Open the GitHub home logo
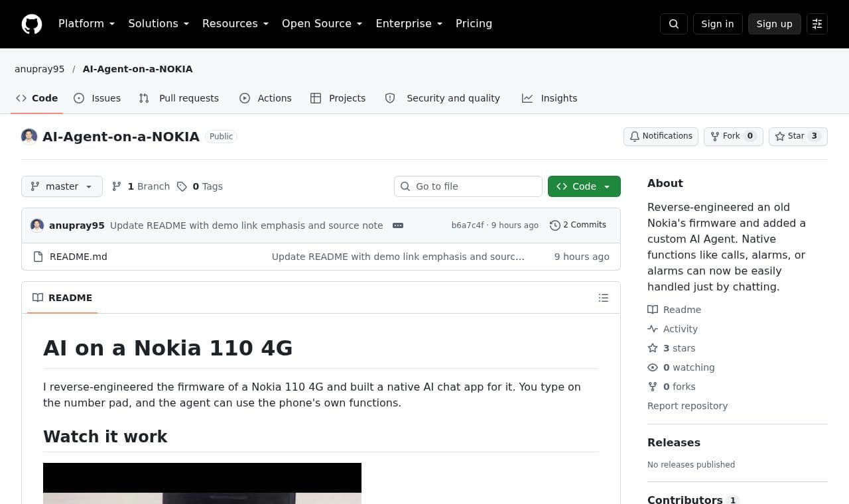The image size is (849, 504). click(32, 24)
